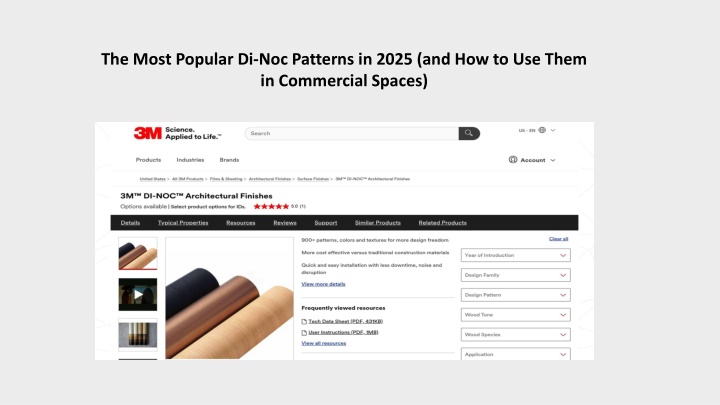
Task: Switch to the Details tab
Action: click(x=130, y=223)
